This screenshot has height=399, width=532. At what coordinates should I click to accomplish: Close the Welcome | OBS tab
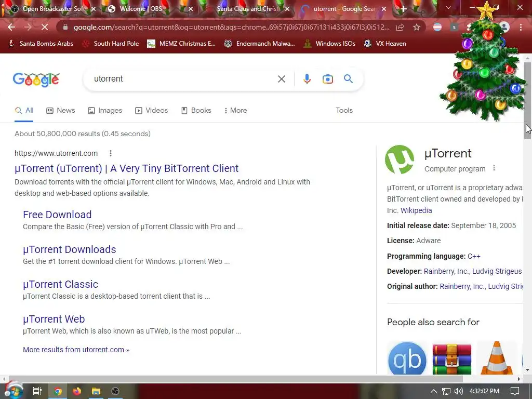click(191, 9)
